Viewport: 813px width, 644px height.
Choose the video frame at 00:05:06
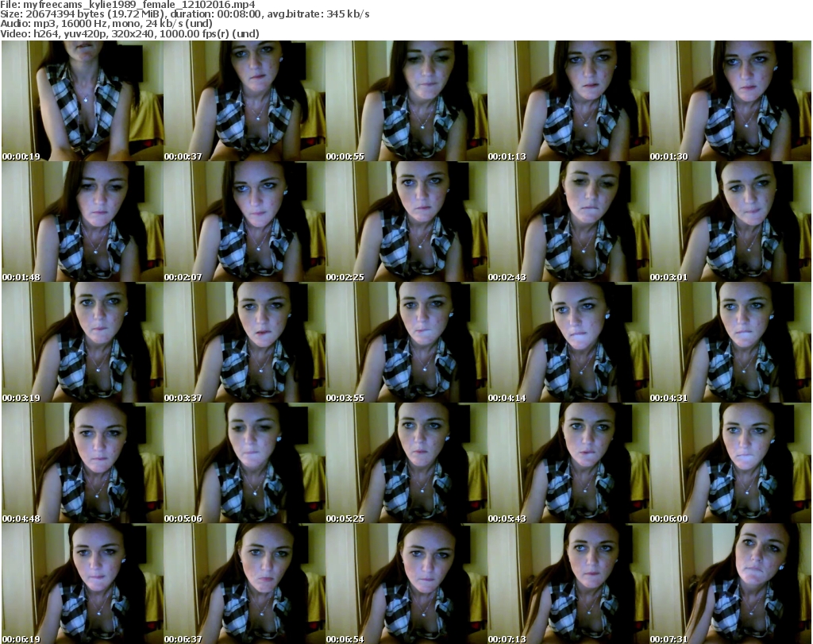tap(245, 464)
